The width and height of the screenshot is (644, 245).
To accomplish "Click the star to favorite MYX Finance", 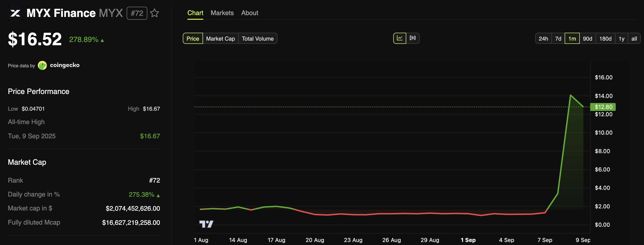I will tap(155, 13).
